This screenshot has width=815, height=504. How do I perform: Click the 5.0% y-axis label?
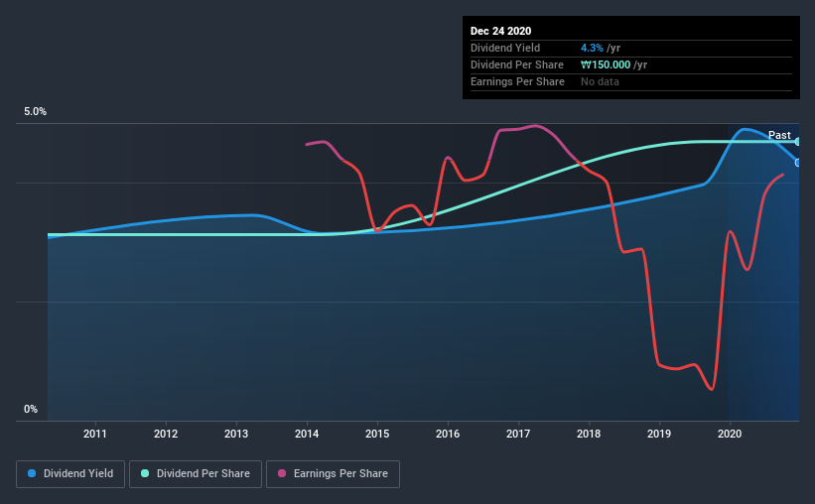pyautogui.click(x=35, y=112)
